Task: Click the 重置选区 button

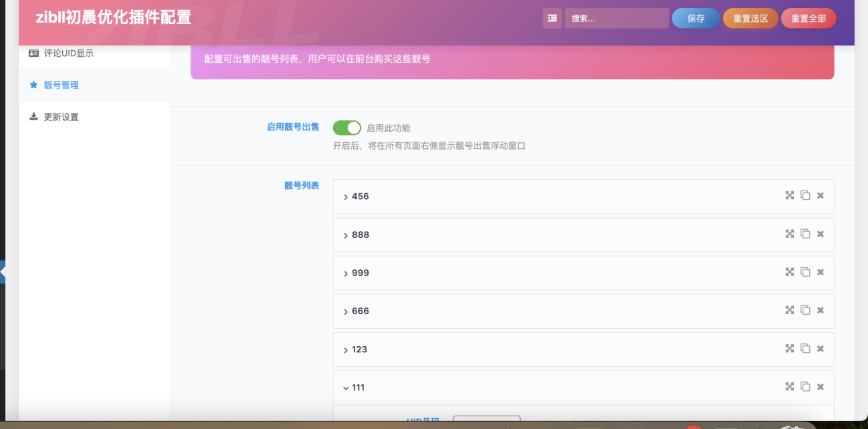Action: click(750, 17)
